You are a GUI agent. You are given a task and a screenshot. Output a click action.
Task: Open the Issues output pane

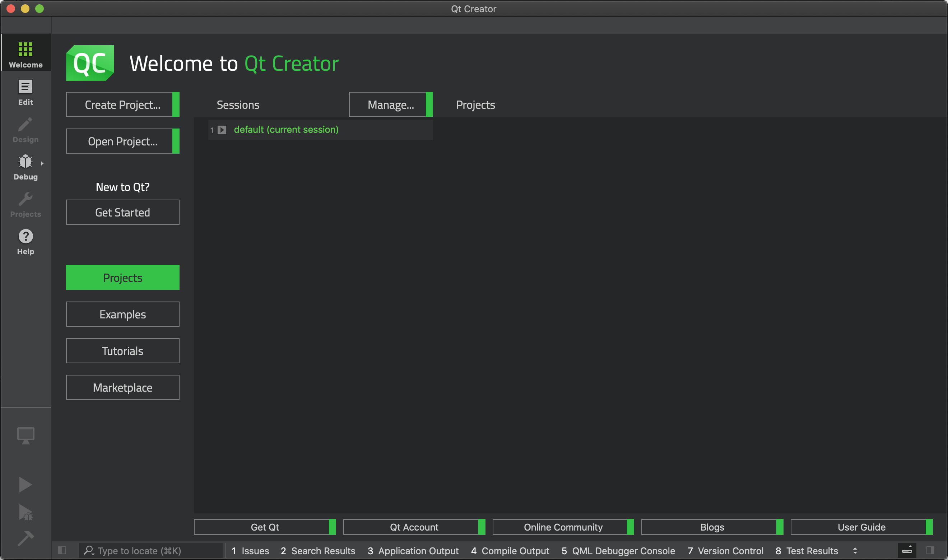250,551
